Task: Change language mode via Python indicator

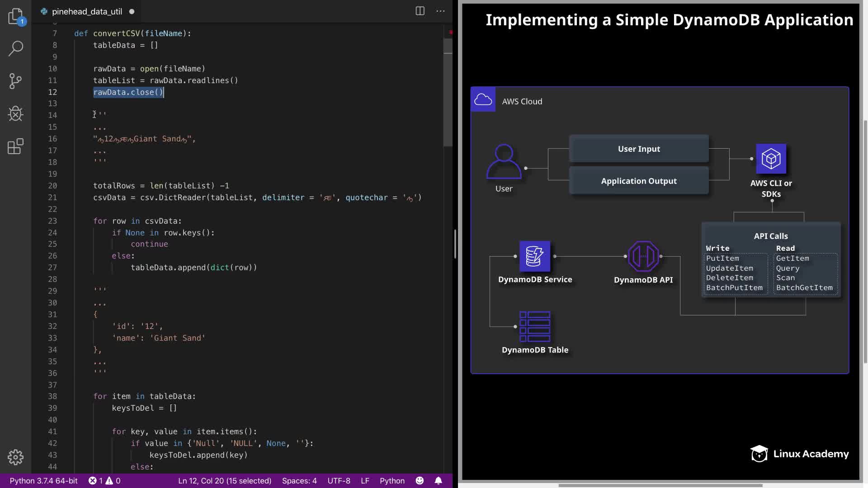Action: point(392,481)
